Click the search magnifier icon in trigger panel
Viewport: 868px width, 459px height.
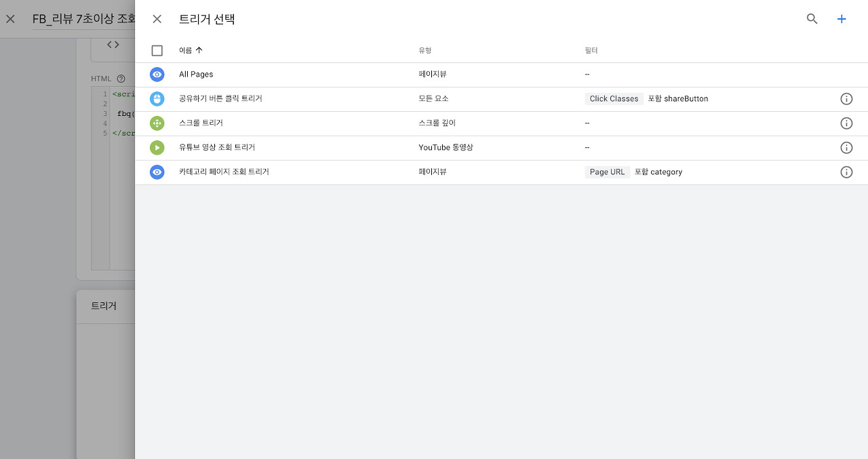pos(812,19)
